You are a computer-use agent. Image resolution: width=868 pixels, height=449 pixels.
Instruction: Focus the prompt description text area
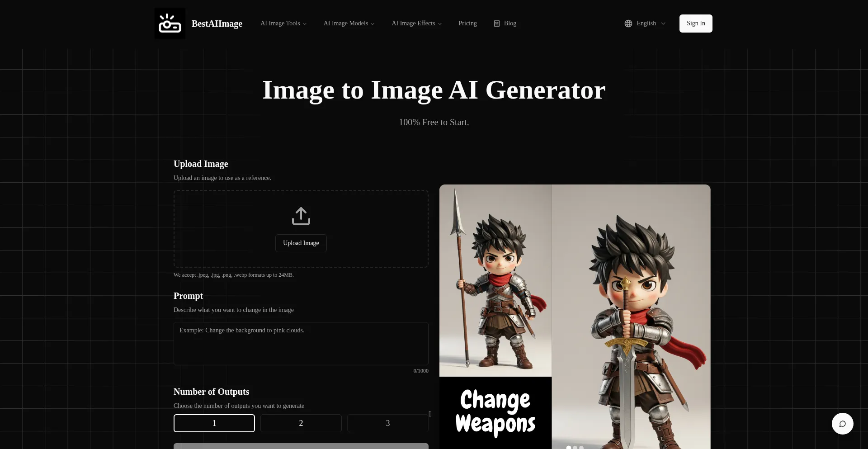[x=301, y=344]
